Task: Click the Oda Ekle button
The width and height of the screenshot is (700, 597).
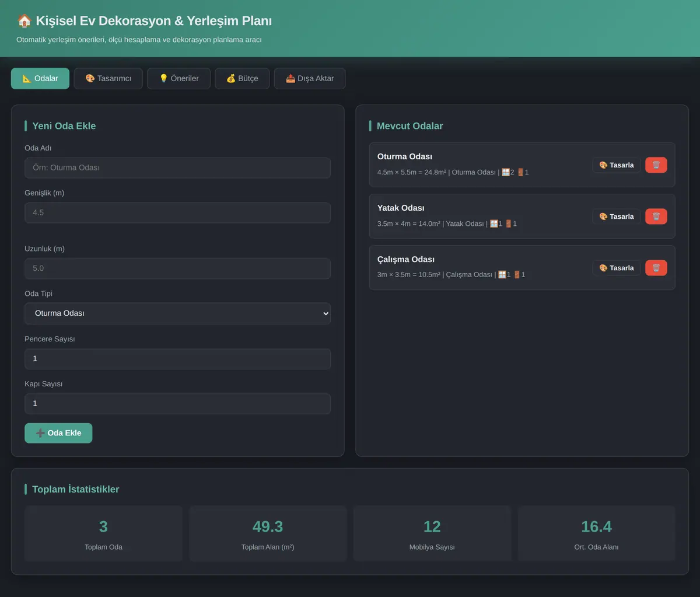Action: pyautogui.click(x=58, y=433)
